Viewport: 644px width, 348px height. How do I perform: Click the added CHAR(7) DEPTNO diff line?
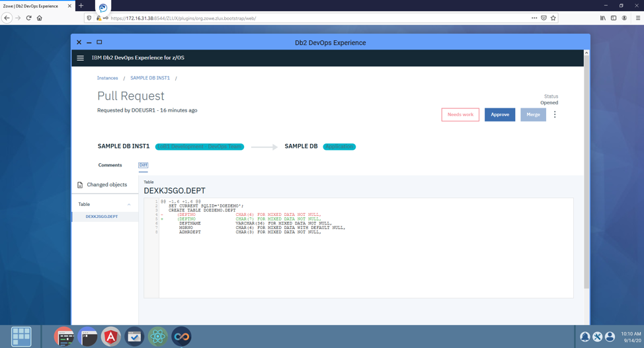pos(249,219)
